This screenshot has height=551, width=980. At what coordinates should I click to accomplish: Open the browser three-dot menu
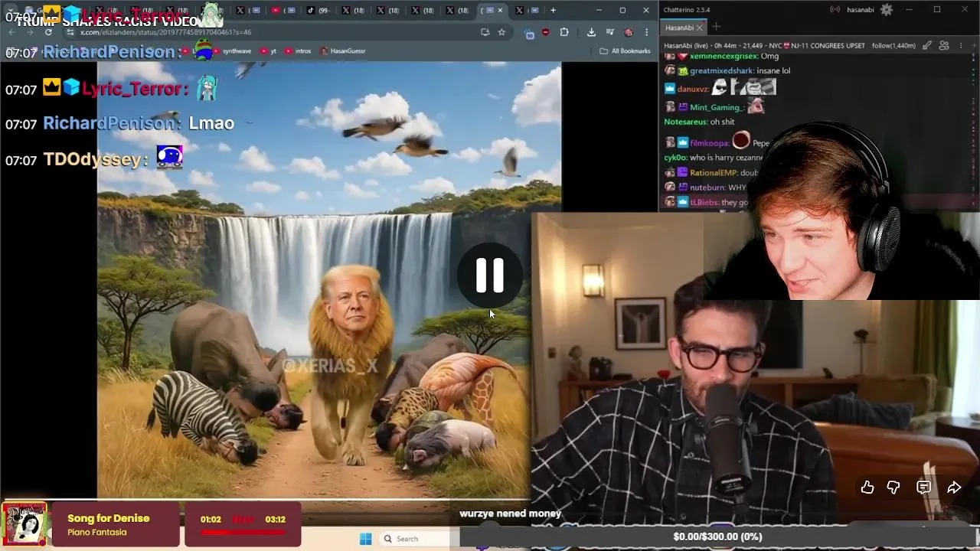(x=648, y=32)
